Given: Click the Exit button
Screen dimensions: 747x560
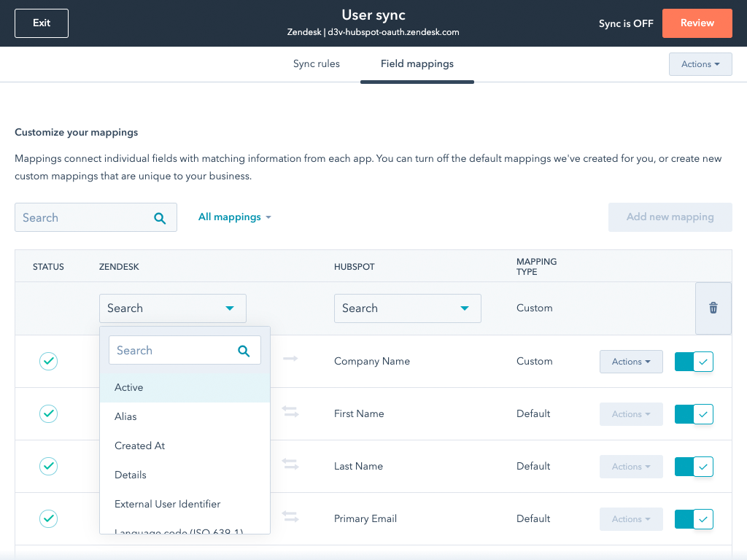Looking at the screenshot, I should click(42, 23).
